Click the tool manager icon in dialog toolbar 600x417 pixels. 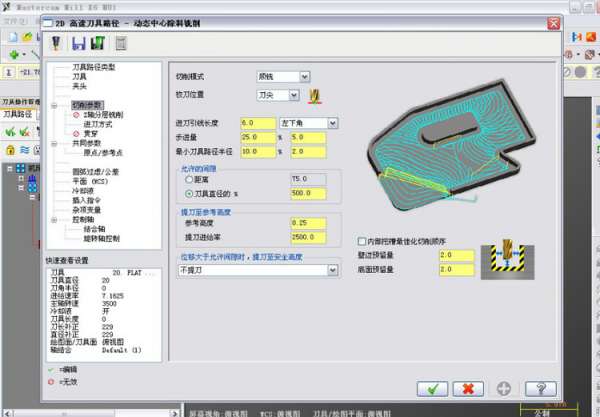[56, 43]
